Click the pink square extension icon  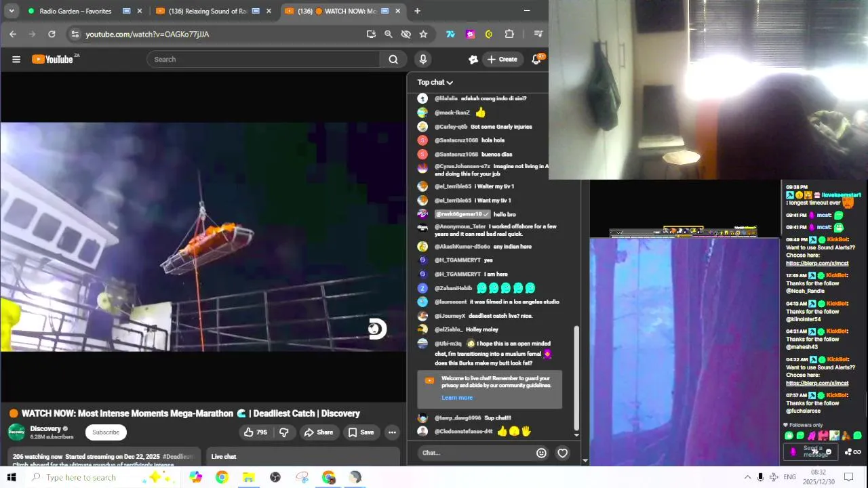[x=470, y=34]
